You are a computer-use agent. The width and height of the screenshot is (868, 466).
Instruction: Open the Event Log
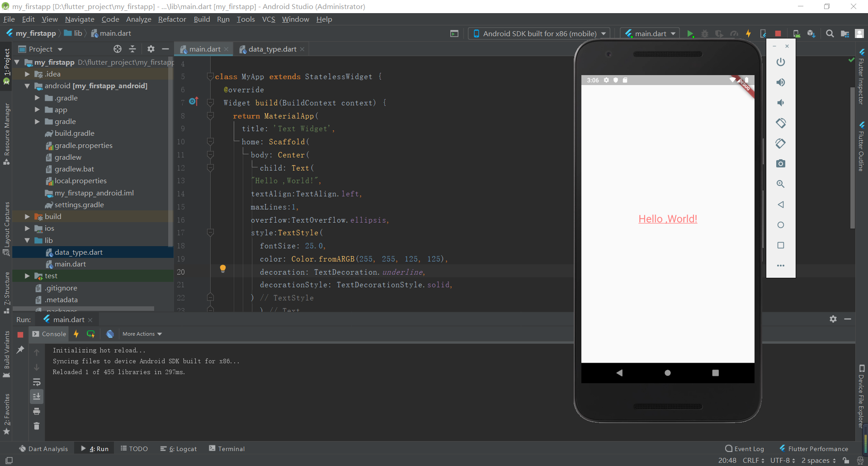pyautogui.click(x=745, y=448)
